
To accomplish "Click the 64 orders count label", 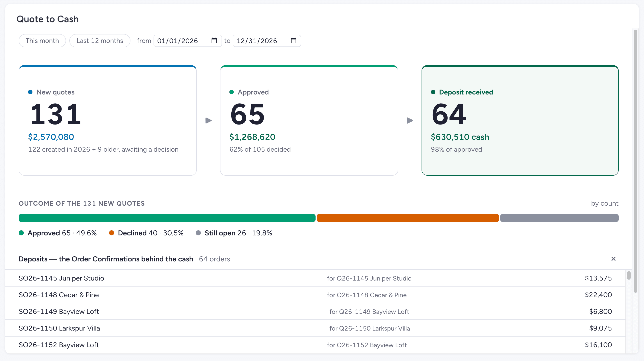I will (x=214, y=259).
